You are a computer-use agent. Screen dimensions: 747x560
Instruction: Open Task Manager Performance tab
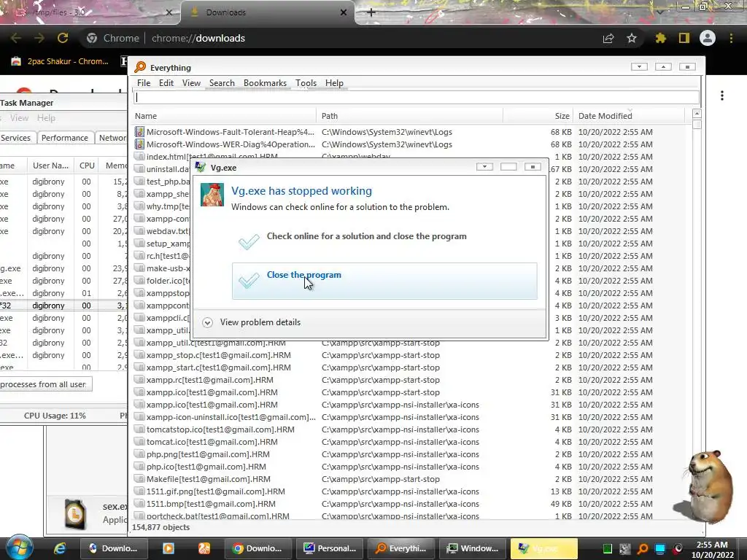click(x=64, y=138)
